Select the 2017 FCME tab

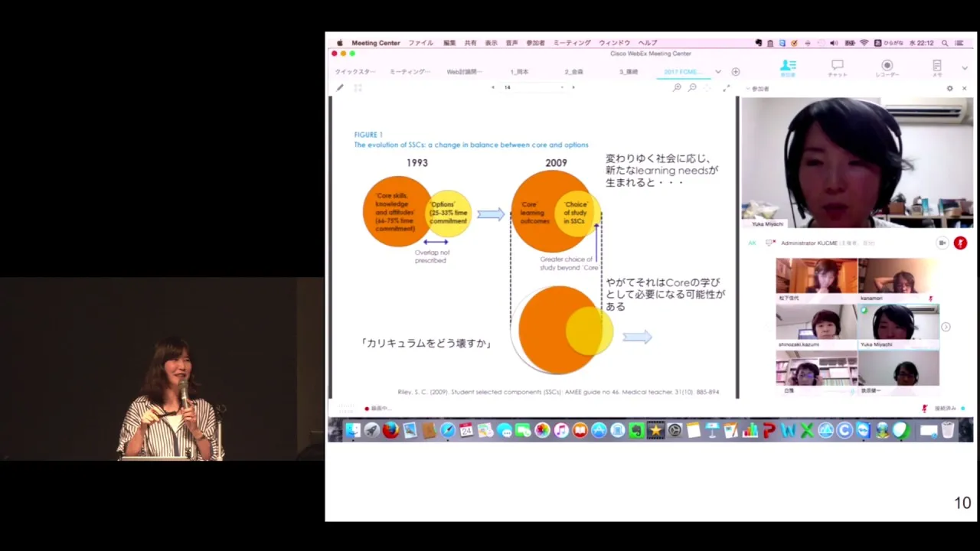[x=682, y=72]
